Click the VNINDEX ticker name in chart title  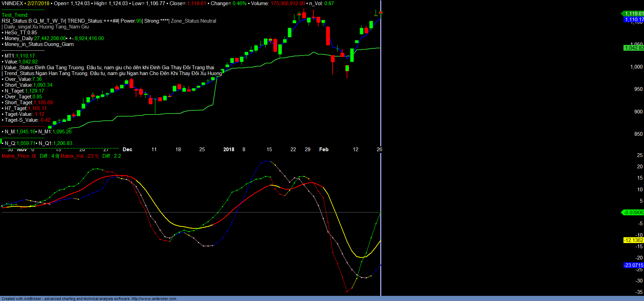click(12, 3)
